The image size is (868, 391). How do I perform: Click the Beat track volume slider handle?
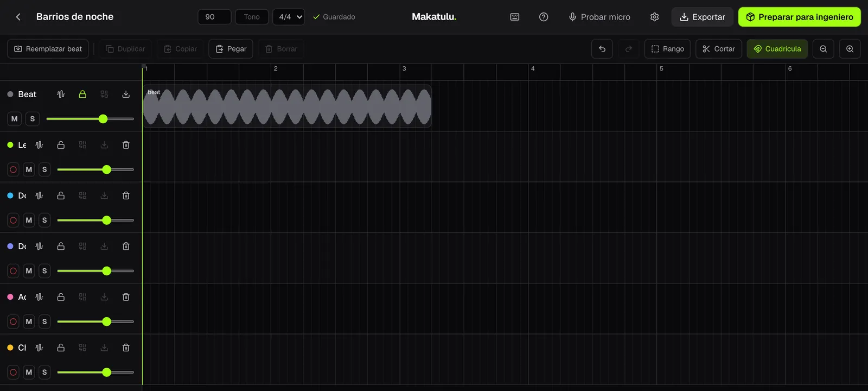coord(103,119)
